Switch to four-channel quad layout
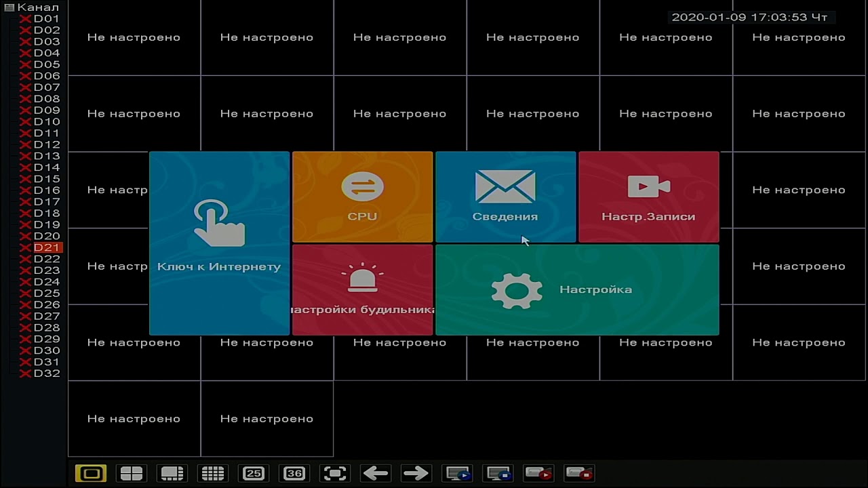Image resolution: width=868 pixels, height=488 pixels. [x=132, y=473]
